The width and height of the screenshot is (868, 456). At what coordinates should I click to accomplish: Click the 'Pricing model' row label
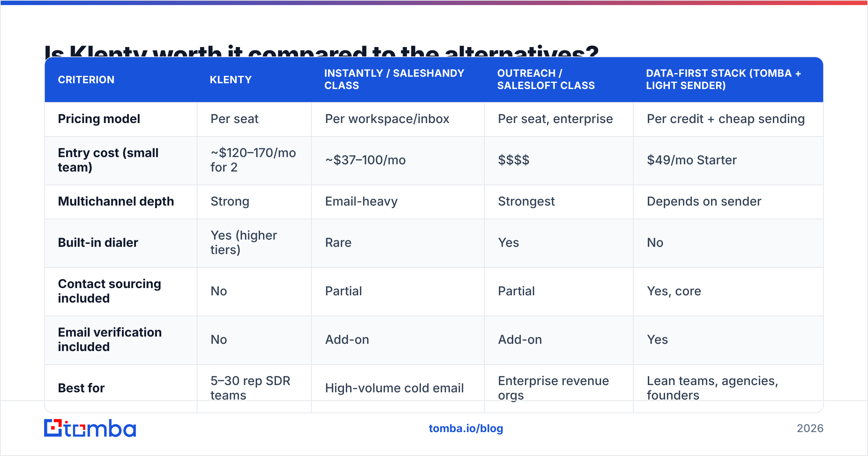click(99, 119)
